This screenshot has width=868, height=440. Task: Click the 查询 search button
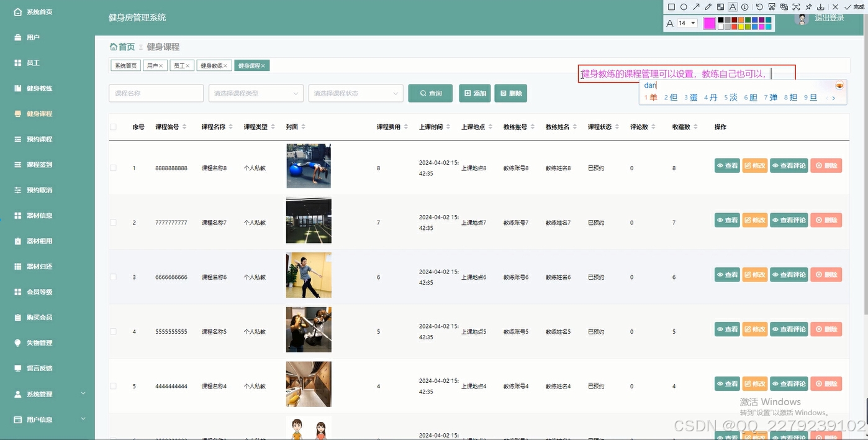429,93
